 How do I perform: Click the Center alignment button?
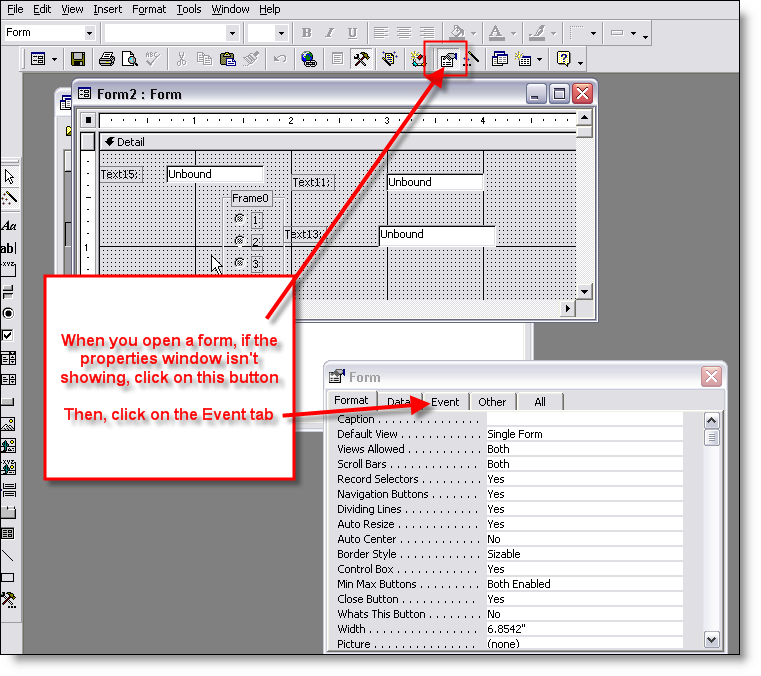click(x=404, y=33)
